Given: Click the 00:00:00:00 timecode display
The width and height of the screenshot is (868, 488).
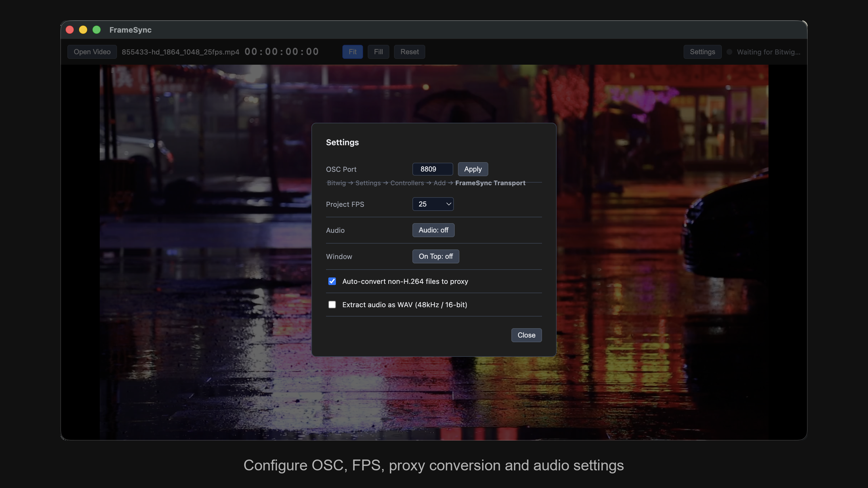Looking at the screenshot, I should click(281, 52).
